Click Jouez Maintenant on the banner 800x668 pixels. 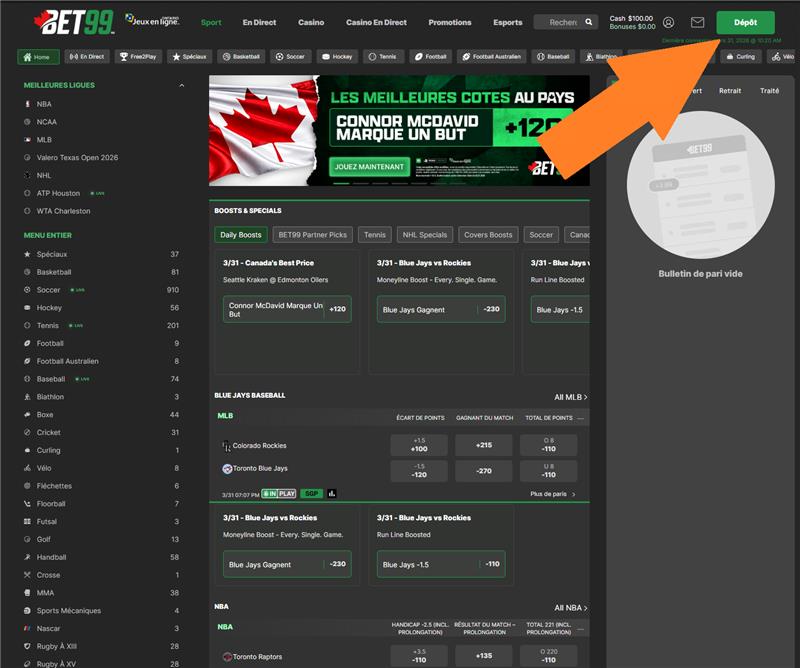(x=369, y=167)
